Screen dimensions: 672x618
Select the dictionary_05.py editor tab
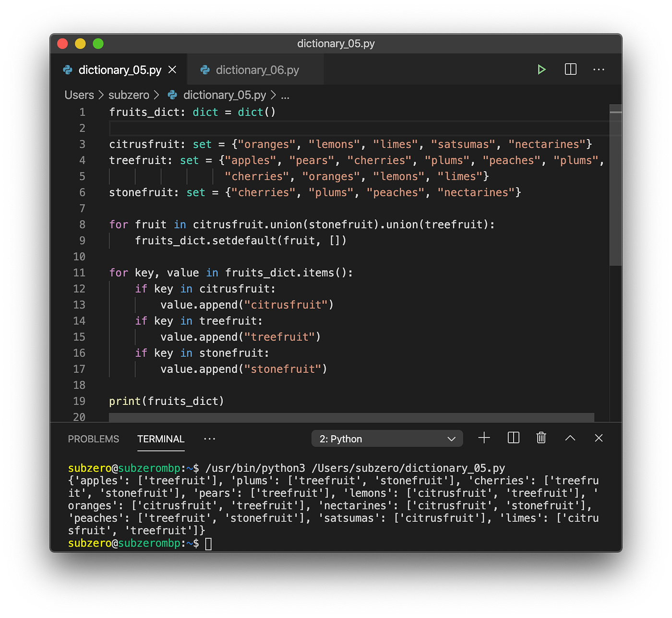tap(119, 70)
